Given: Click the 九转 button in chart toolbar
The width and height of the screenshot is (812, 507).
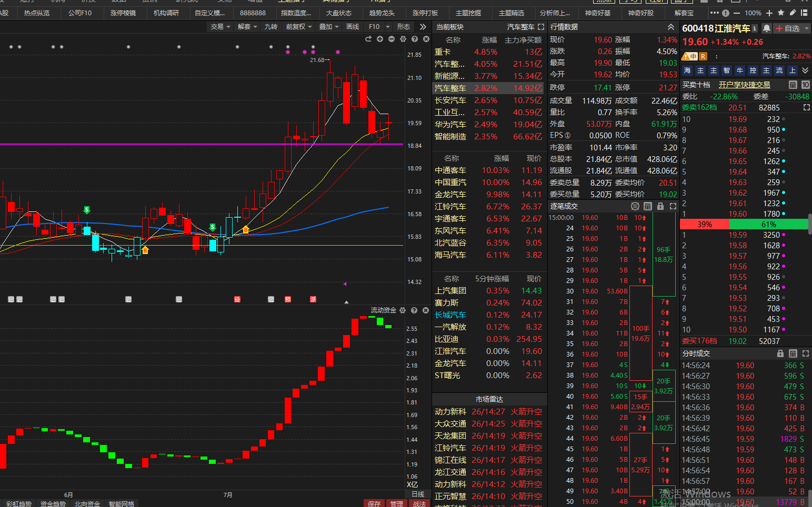Looking at the screenshot, I should [x=271, y=26].
